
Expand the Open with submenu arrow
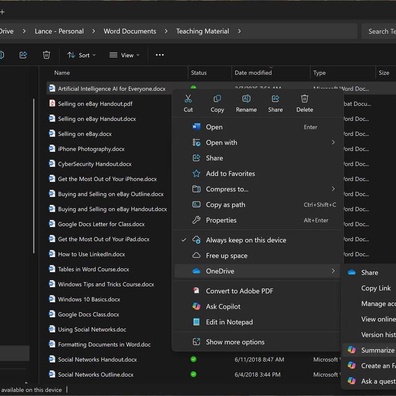333,142
